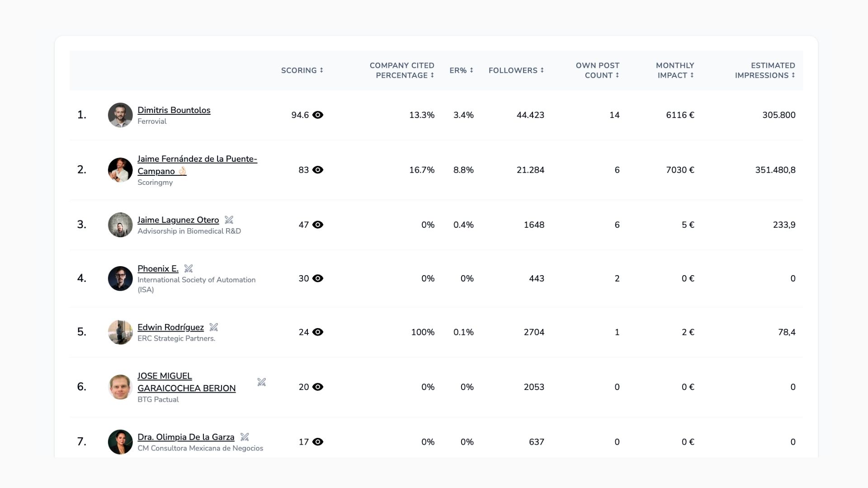
Task: Click monthly impact 7030 €
Action: [680, 170]
